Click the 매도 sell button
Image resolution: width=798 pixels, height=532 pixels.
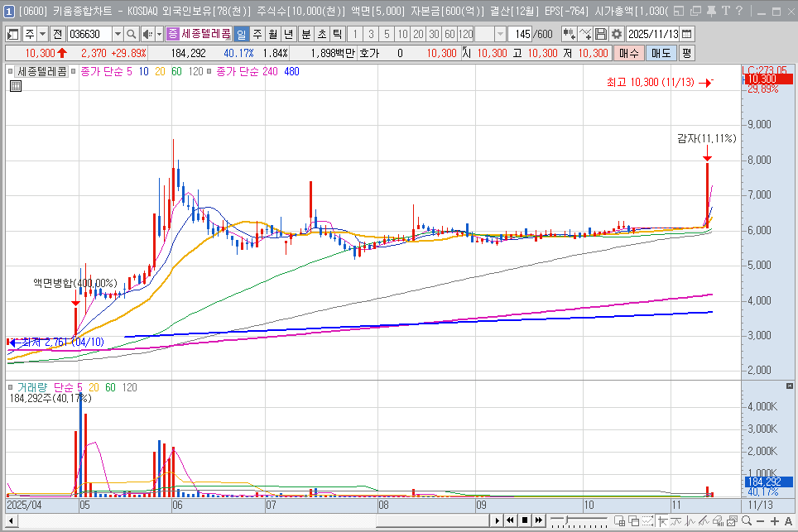tap(661, 53)
